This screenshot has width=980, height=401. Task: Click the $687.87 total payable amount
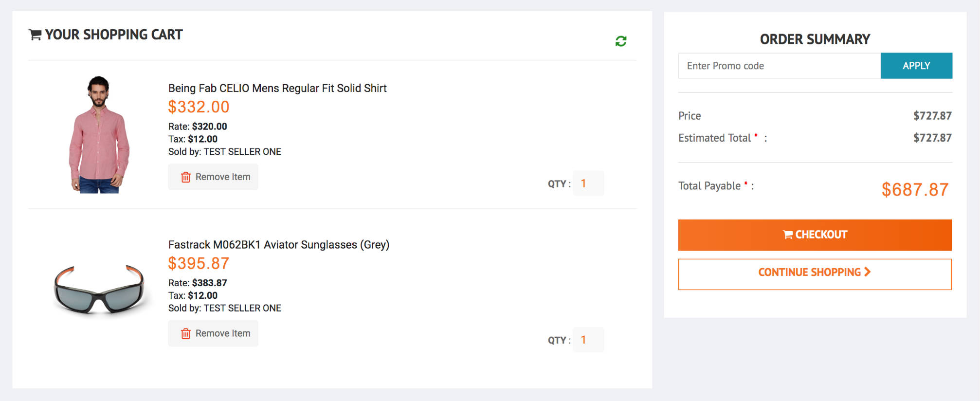(914, 190)
